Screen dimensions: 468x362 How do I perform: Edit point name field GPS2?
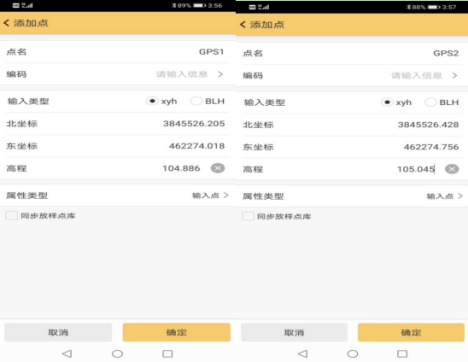pos(352,53)
